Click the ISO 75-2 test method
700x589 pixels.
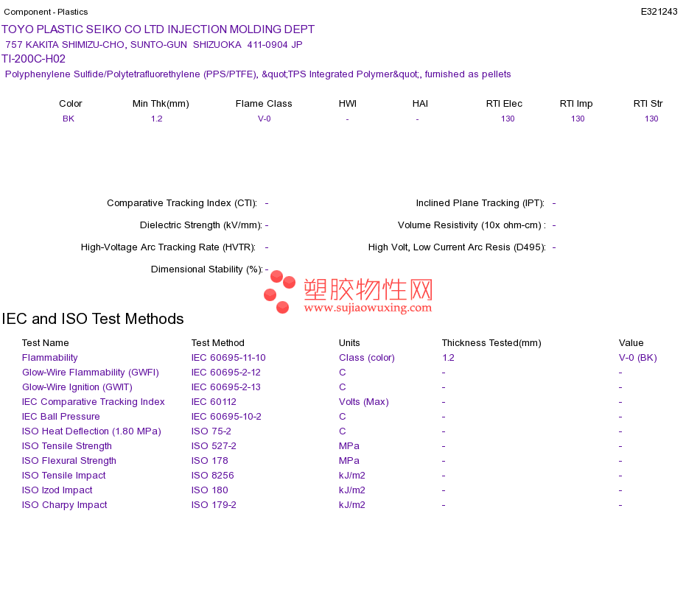(x=211, y=431)
